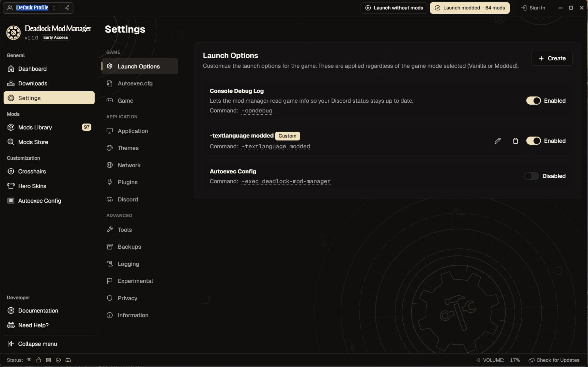The width and height of the screenshot is (588, 367).
Task: Click the server status icon
Action: [x=49, y=360]
